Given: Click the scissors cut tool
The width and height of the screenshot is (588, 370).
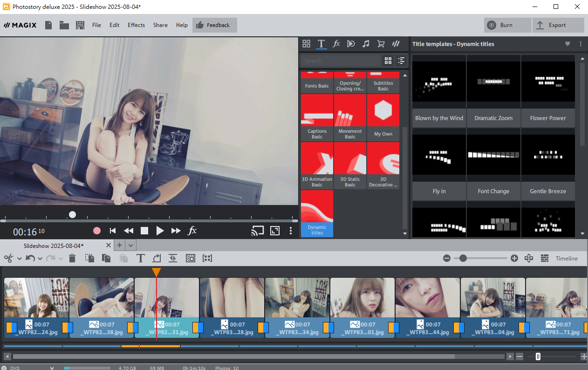Looking at the screenshot, I should tap(9, 258).
